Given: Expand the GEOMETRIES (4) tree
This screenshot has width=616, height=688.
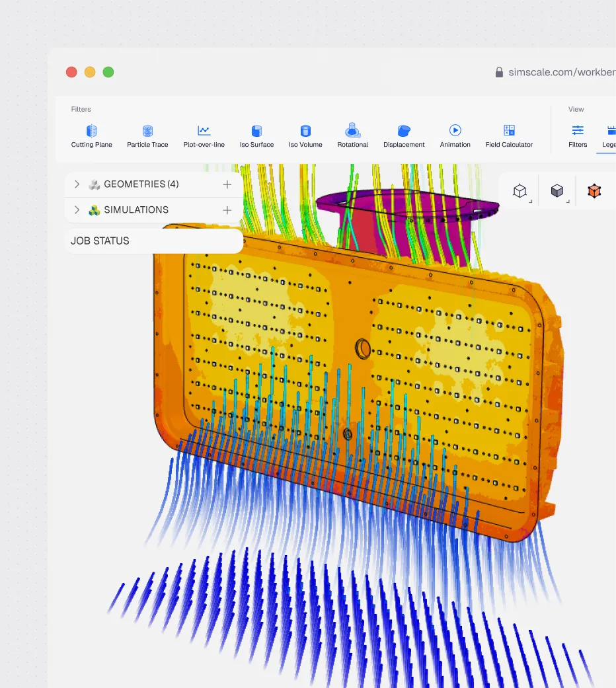Looking at the screenshot, I should 77,184.
